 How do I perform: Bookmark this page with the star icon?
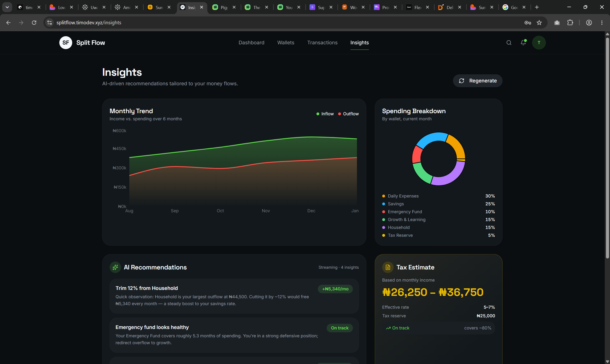tap(539, 23)
